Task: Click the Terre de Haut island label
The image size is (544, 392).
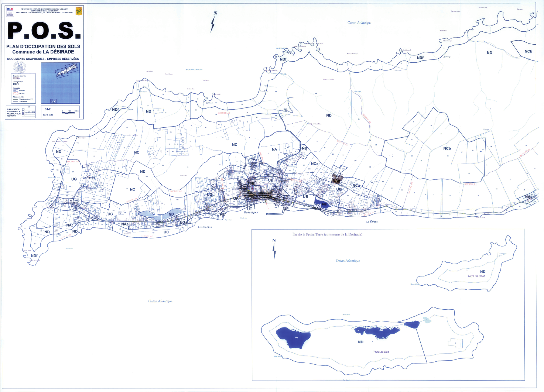Action: [476, 276]
